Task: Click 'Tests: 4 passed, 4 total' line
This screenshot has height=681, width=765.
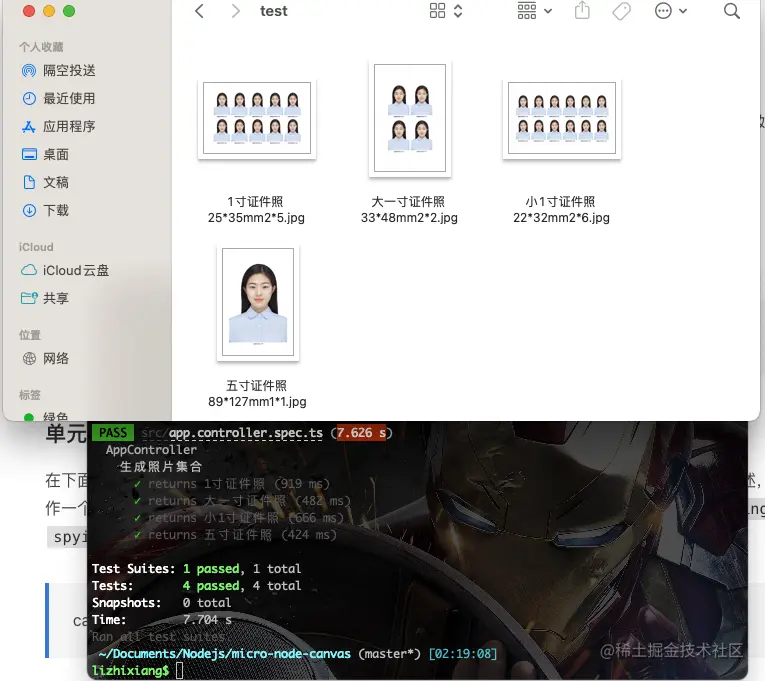Action: (197, 586)
